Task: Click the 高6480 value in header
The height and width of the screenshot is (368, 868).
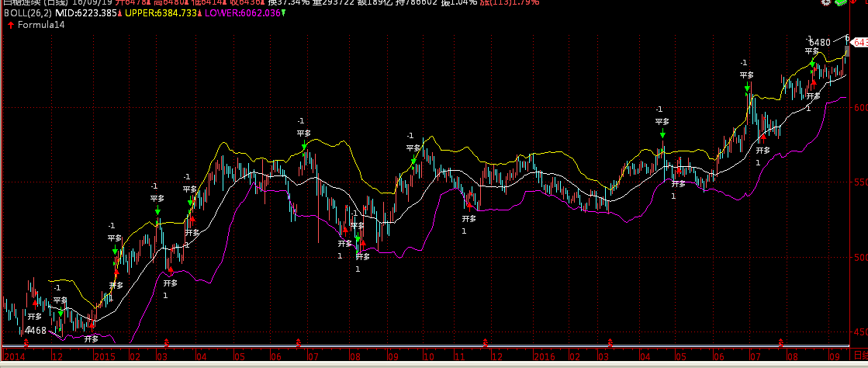Action: [170, 3]
